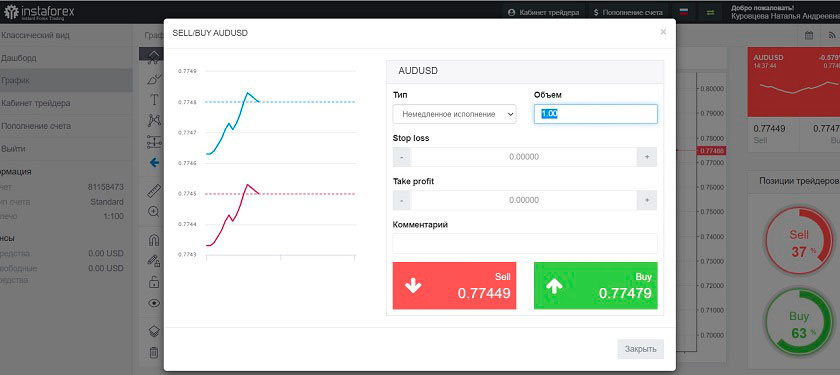Open the order type dropdown "Немедленное исполнение"
This screenshot has width=840, height=375.
point(454,114)
